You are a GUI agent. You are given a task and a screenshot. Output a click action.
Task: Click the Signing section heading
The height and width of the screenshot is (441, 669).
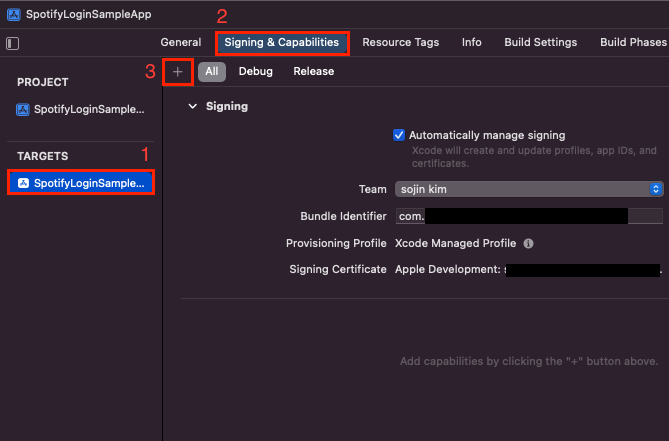227,106
